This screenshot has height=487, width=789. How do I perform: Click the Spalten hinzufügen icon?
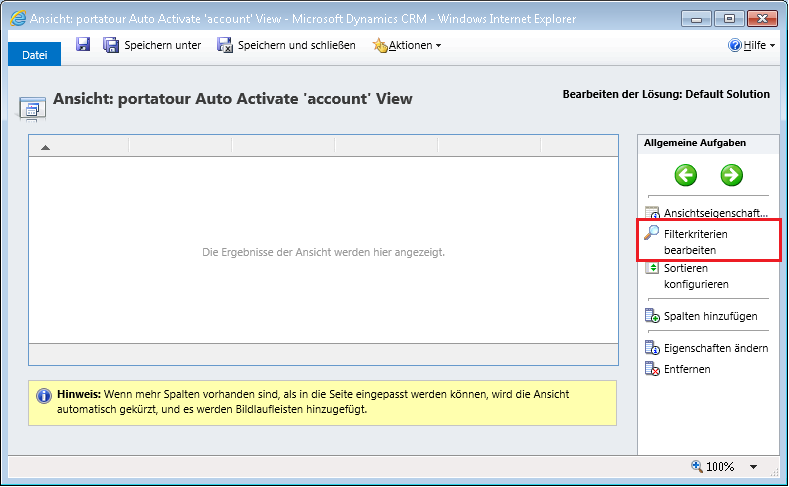click(x=652, y=316)
